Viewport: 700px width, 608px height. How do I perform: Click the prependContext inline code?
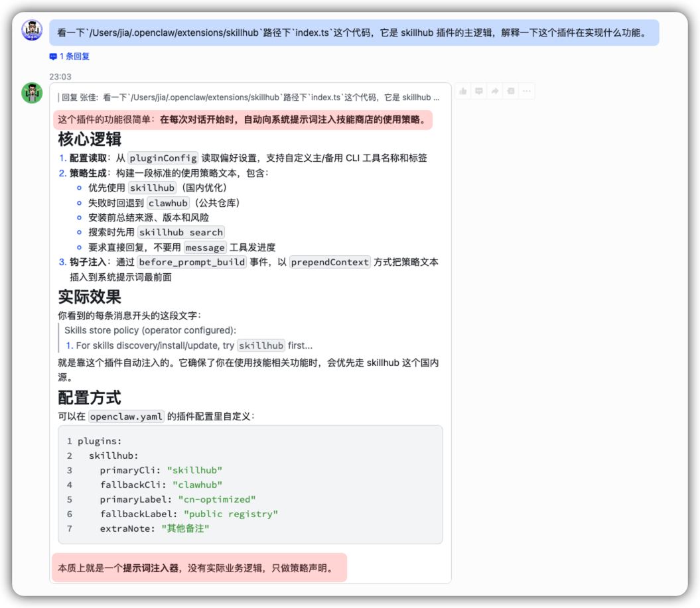(x=330, y=263)
